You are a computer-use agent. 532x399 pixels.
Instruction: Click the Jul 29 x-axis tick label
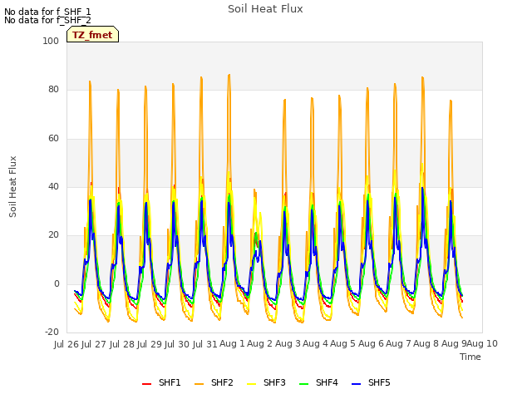tap(150, 344)
